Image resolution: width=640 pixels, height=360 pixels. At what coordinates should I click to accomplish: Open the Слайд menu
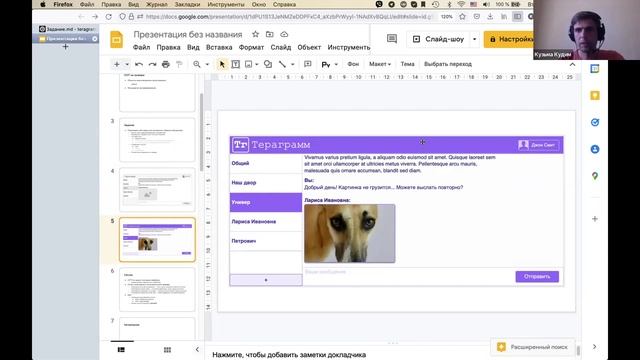(281, 47)
